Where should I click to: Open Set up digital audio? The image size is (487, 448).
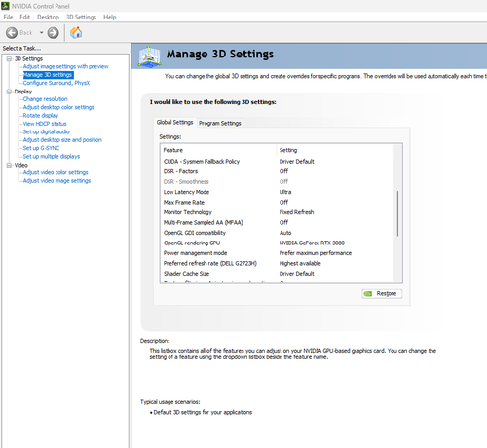coord(46,131)
